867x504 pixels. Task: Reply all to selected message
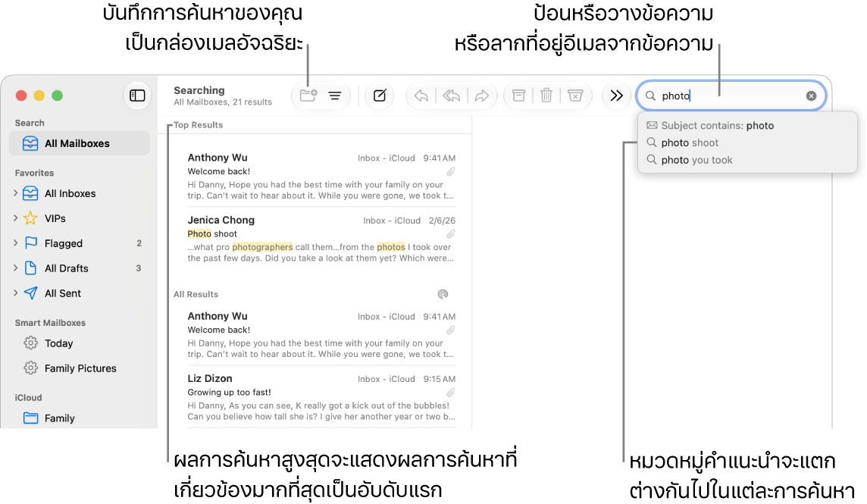(451, 95)
